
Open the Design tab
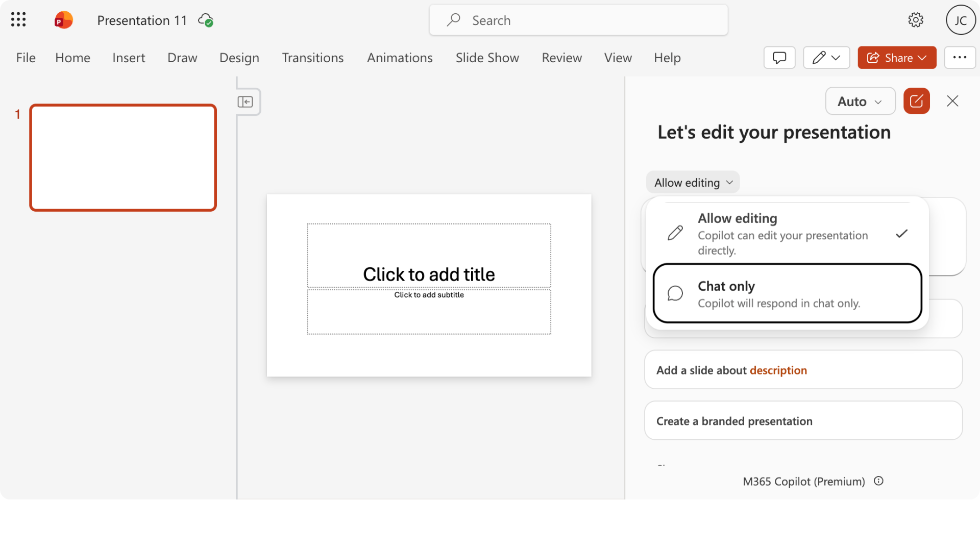pos(239,58)
